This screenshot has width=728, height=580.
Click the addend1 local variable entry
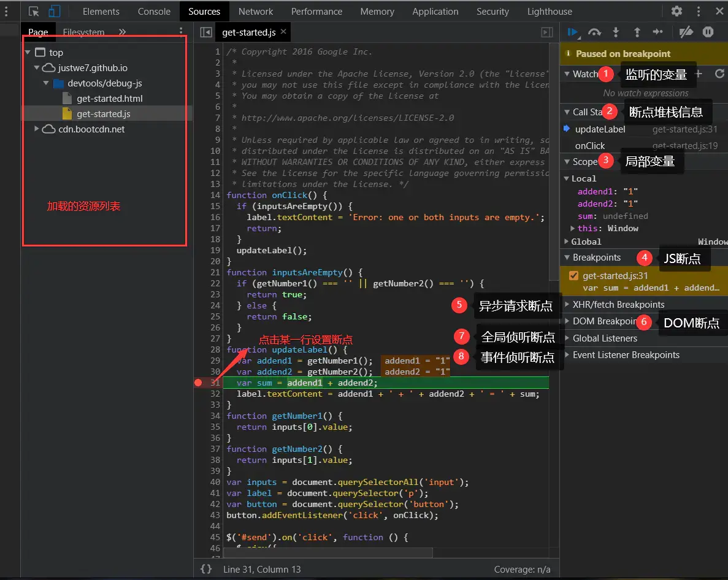pyautogui.click(x=608, y=191)
